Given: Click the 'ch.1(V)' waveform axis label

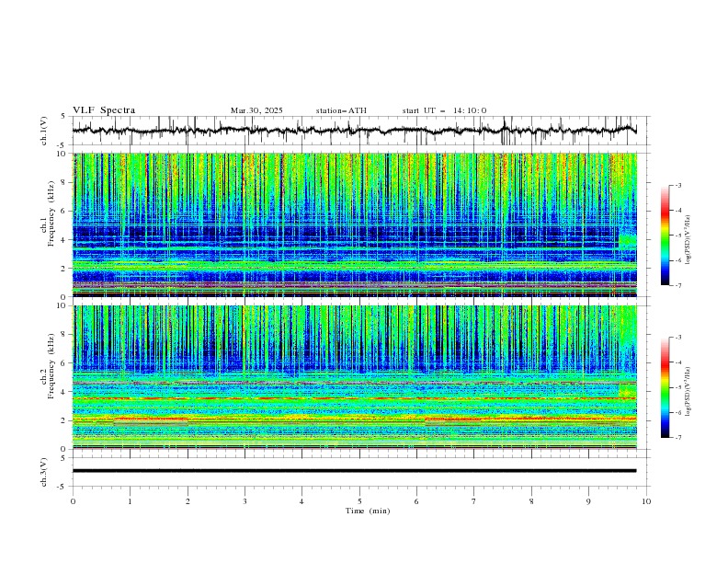Looking at the screenshot, I should click(x=44, y=131).
